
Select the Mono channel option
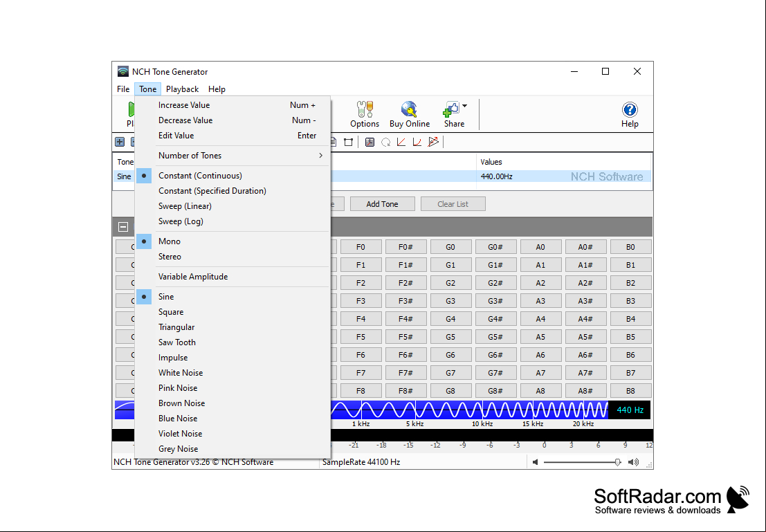coord(232,241)
